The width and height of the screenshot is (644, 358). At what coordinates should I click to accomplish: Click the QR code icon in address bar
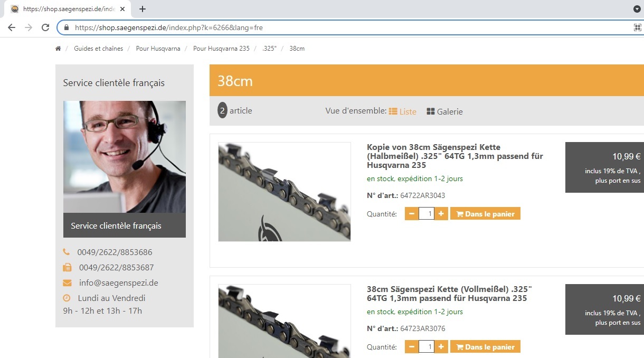pos(638,27)
